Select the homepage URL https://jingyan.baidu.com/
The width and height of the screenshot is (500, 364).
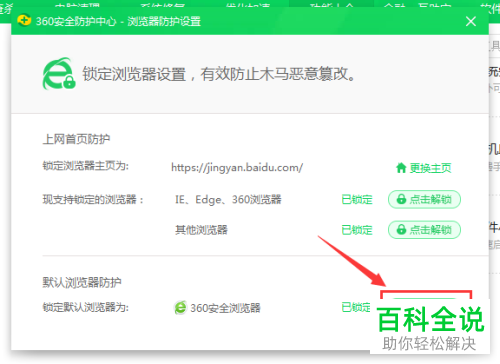(237, 167)
